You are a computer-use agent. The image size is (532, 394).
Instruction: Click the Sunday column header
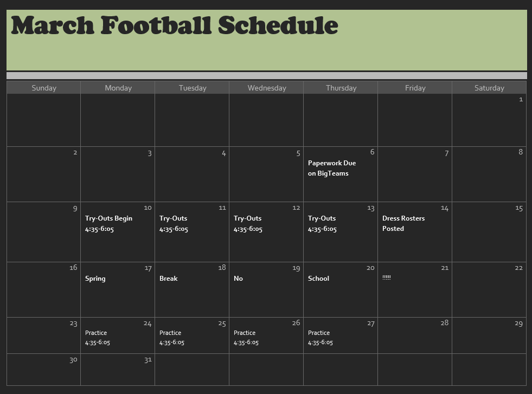point(44,88)
